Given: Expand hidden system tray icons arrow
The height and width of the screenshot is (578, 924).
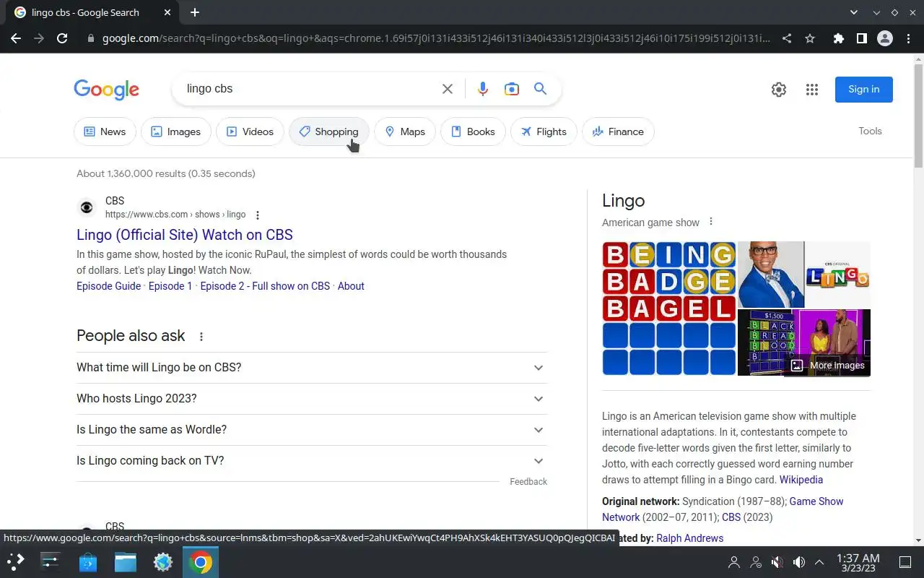Looking at the screenshot, I should 819,562.
